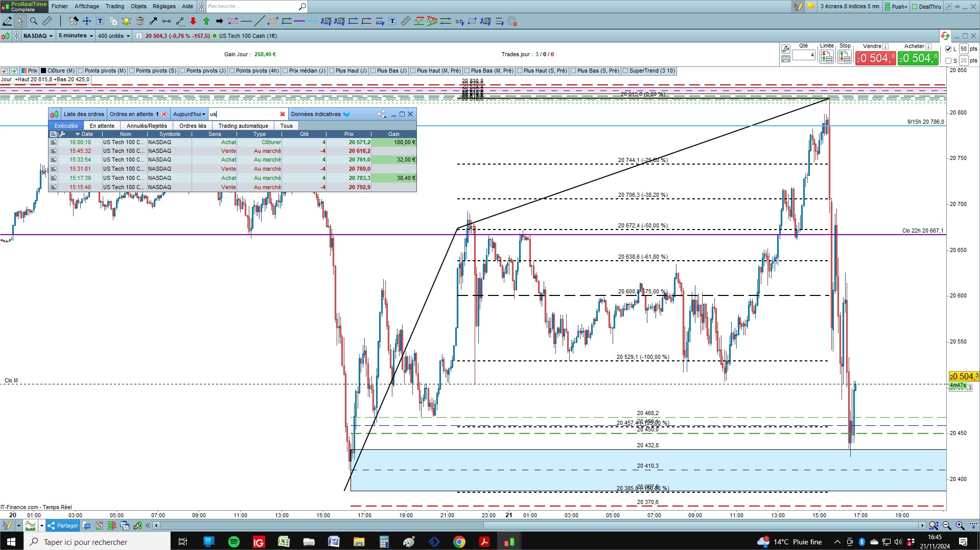Click the Push+ button
This screenshot has height=550, width=980.
point(896,6)
